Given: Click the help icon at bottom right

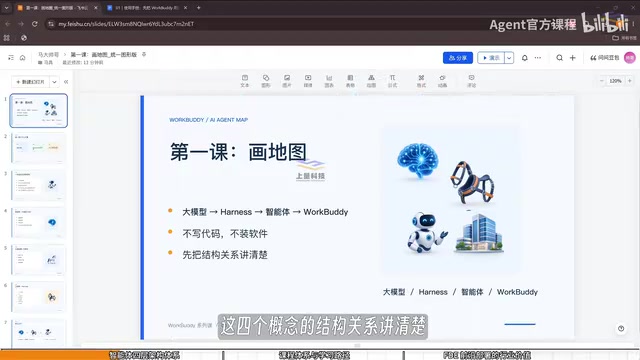Looking at the screenshot, I should tap(621, 328).
